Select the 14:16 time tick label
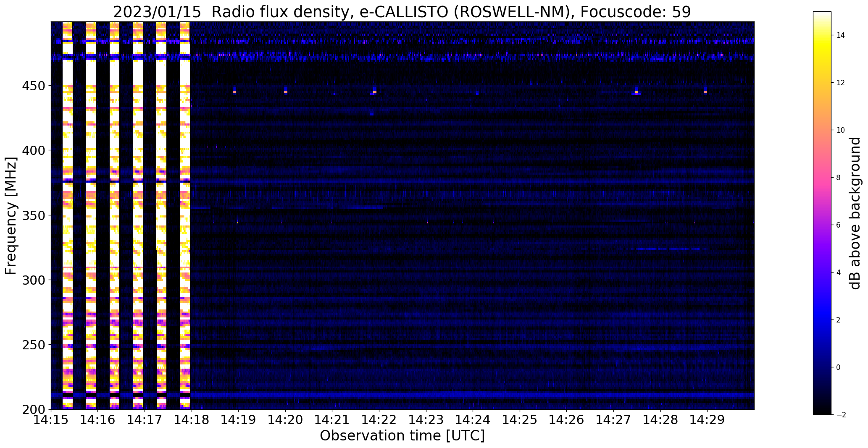Image resolution: width=868 pixels, height=448 pixels. (x=98, y=419)
